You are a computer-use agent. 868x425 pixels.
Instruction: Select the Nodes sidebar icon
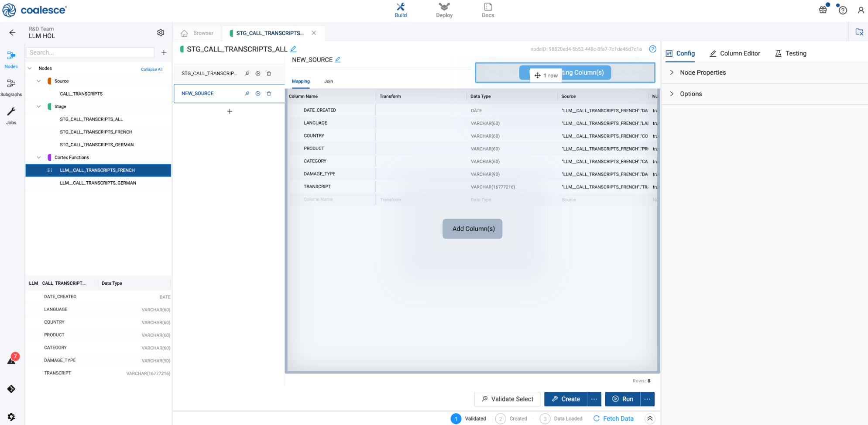11,59
